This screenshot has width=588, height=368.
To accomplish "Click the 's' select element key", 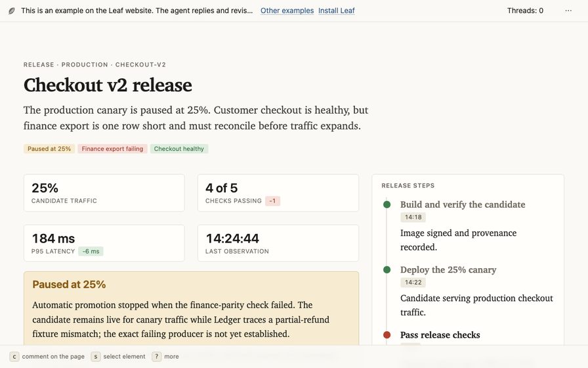I will pyautogui.click(x=96, y=356).
